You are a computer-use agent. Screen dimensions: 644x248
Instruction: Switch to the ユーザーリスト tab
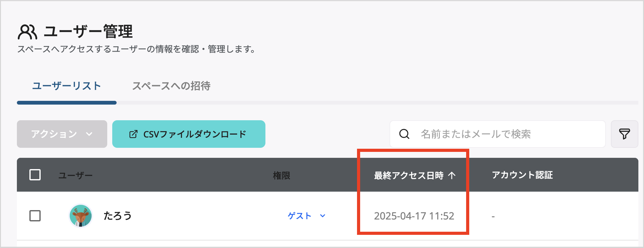tap(67, 86)
